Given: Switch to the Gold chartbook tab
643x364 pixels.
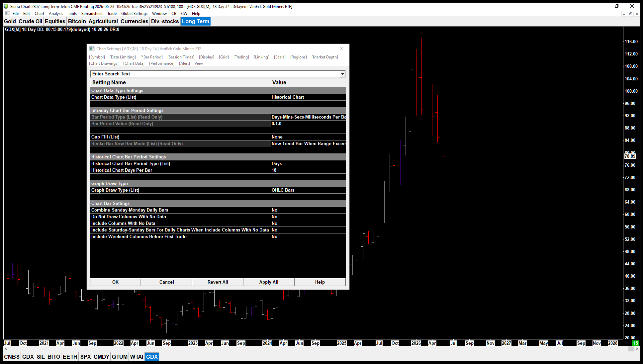Looking at the screenshot, I should click(x=10, y=21).
